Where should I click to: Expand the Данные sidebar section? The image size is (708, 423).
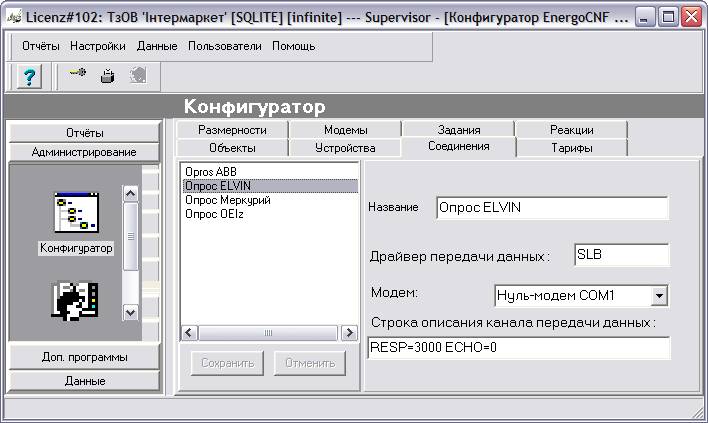tap(84, 381)
